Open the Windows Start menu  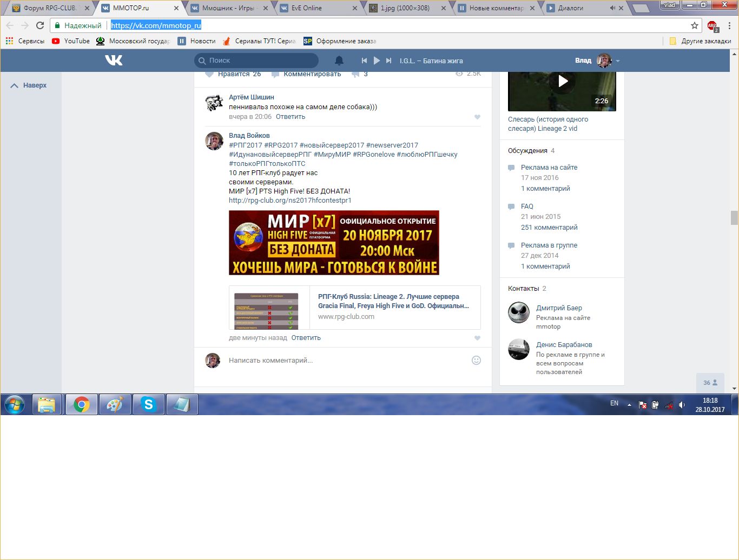pos(15,404)
